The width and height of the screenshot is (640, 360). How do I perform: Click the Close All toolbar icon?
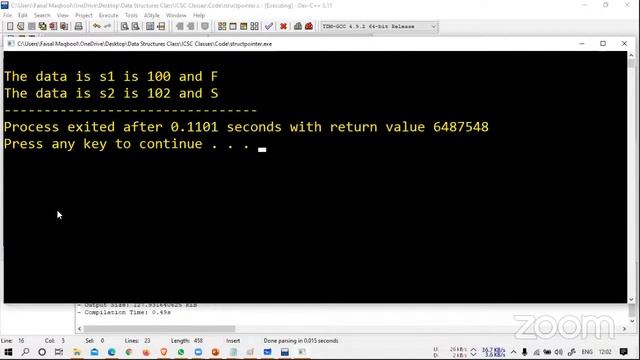64,26
